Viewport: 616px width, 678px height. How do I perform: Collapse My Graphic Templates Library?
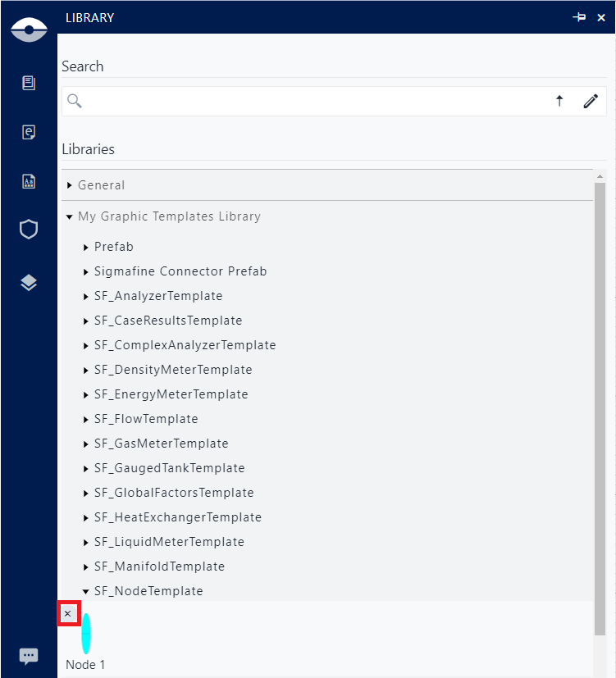tap(70, 216)
